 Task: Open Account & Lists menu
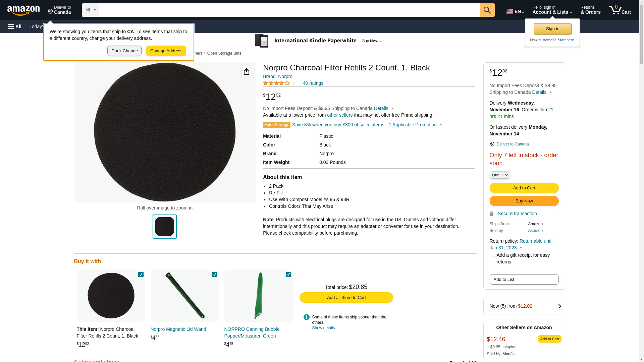point(552,10)
